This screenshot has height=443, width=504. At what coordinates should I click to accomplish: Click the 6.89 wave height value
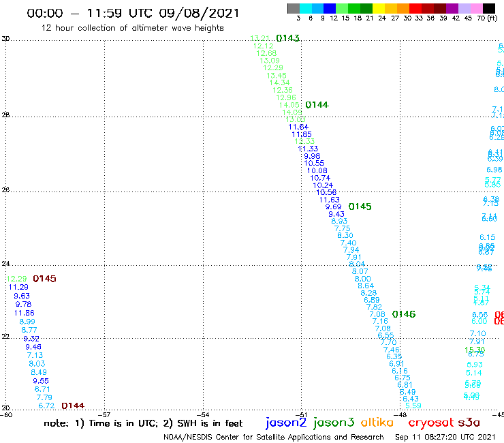[x=372, y=300]
